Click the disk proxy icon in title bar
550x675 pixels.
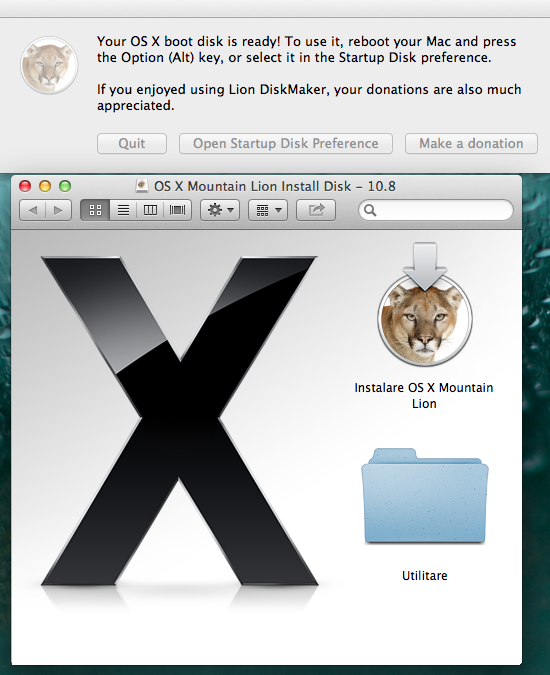point(142,186)
